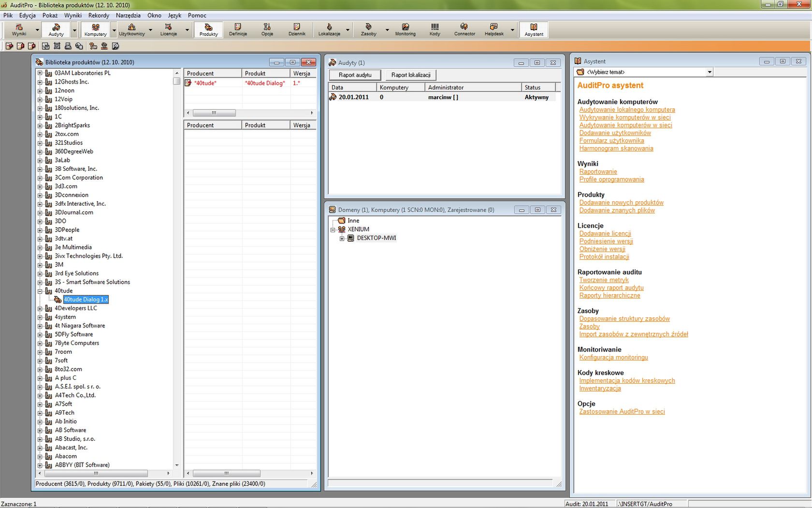Open Zastosowanie AuditPro w sieci link
This screenshot has height=508, width=812.
pyautogui.click(x=622, y=412)
